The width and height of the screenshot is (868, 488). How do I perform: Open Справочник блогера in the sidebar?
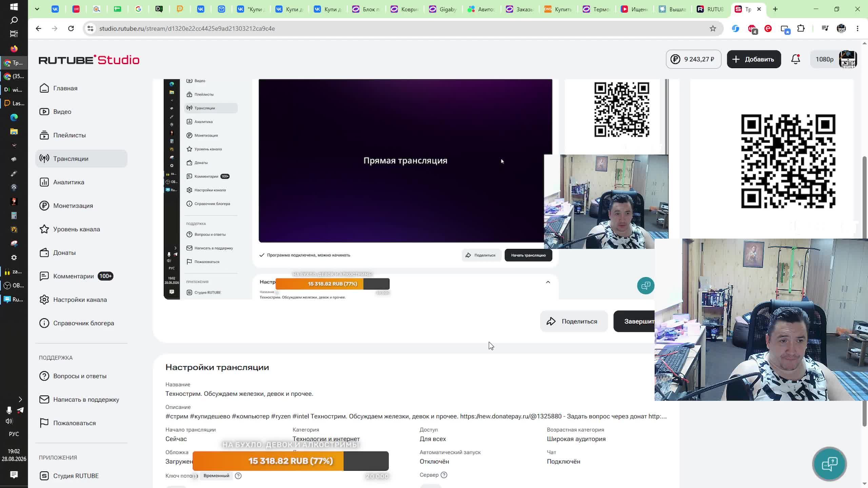point(81,323)
